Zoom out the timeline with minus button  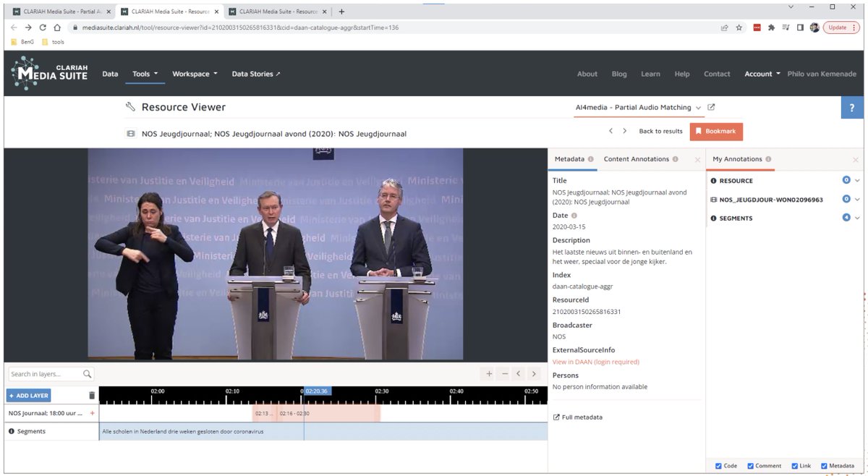tap(504, 374)
